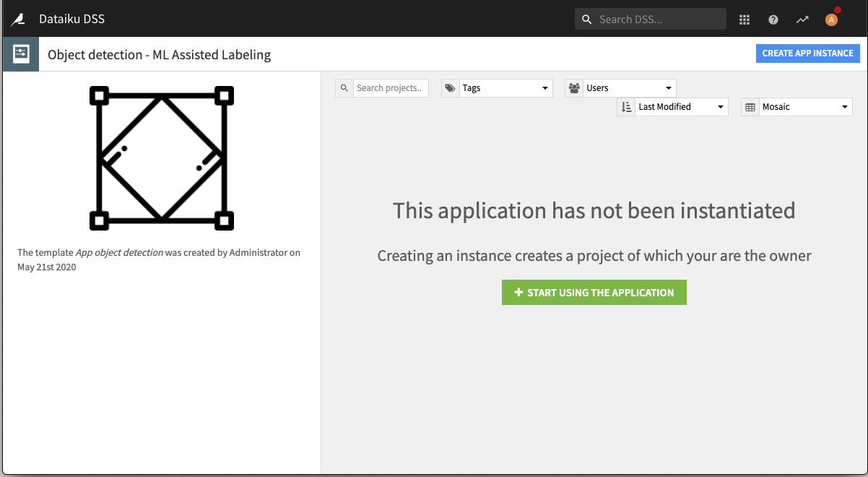Open the applications grid menu icon
The image size is (868, 477).
tap(745, 20)
